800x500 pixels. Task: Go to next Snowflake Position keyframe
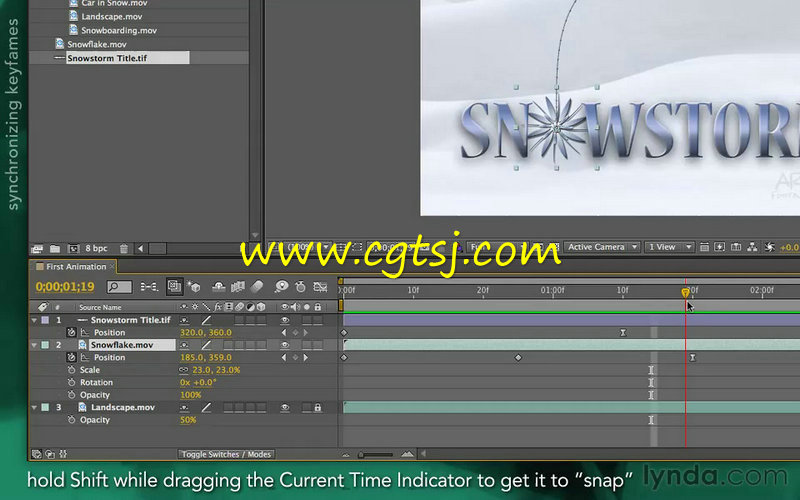click(x=306, y=358)
